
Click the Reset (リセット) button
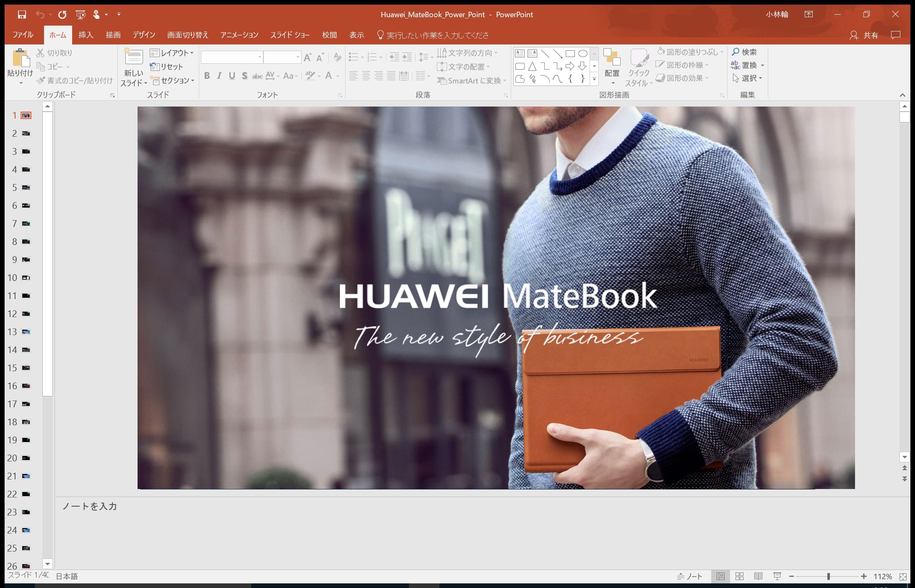[167, 67]
